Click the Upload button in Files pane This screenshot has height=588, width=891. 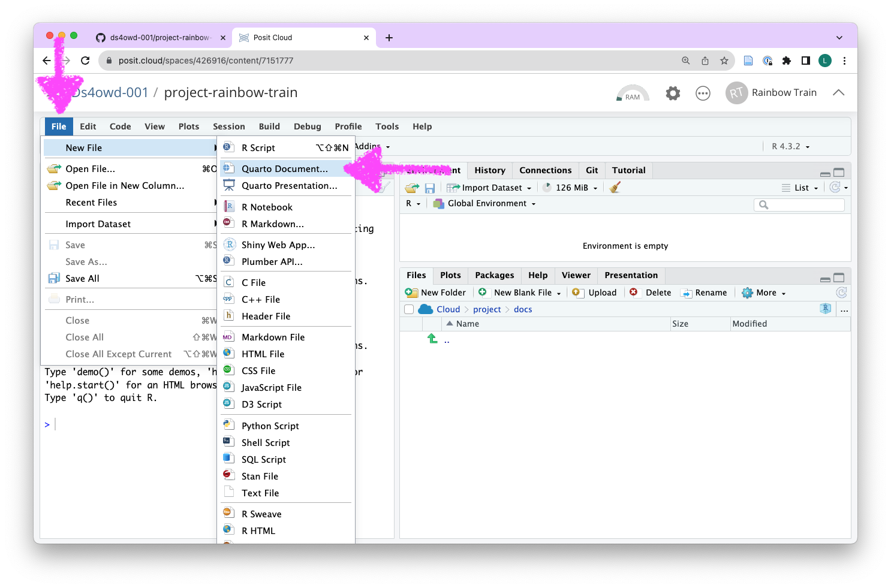(595, 293)
